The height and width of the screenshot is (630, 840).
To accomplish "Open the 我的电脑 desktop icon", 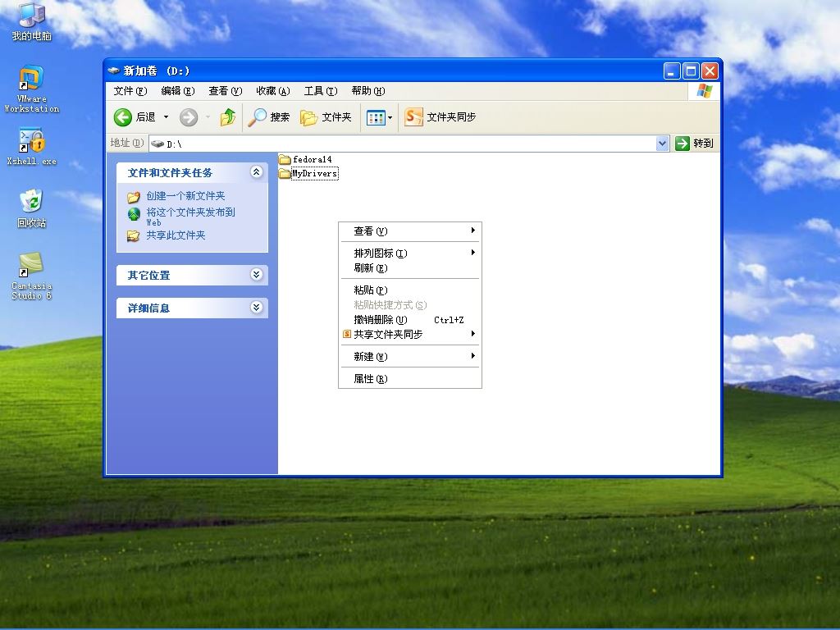I will [32, 21].
